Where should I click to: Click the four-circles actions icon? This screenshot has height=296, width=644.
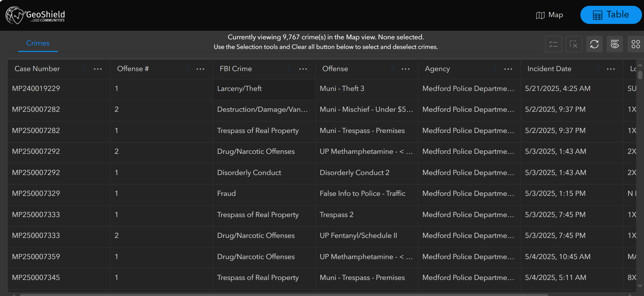point(635,44)
